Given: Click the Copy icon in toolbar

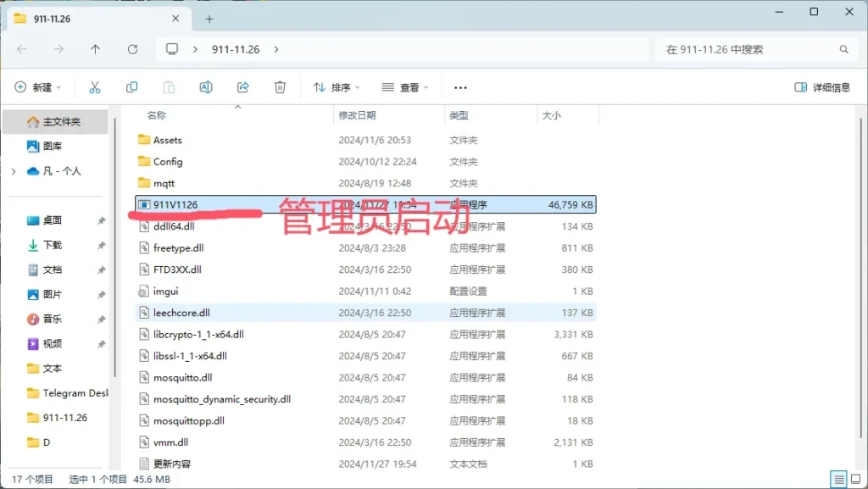Looking at the screenshot, I should tap(131, 86).
